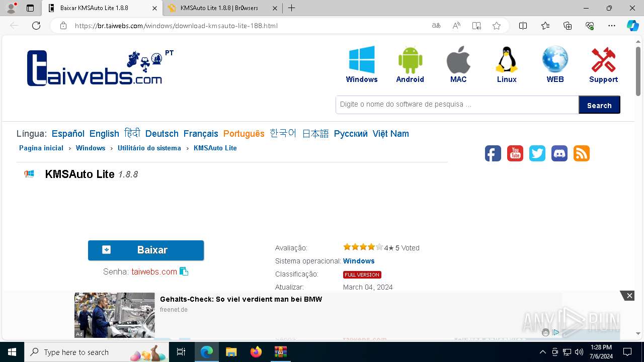The image size is (644, 362).
Task: Click the blue Baixar download button
Action: (146, 250)
